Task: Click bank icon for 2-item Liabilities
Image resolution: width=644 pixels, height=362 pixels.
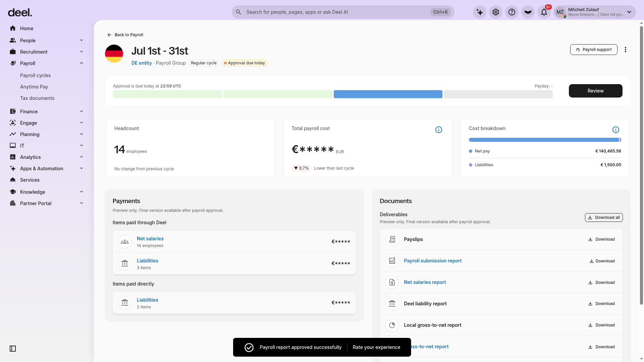Action: (x=125, y=303)
